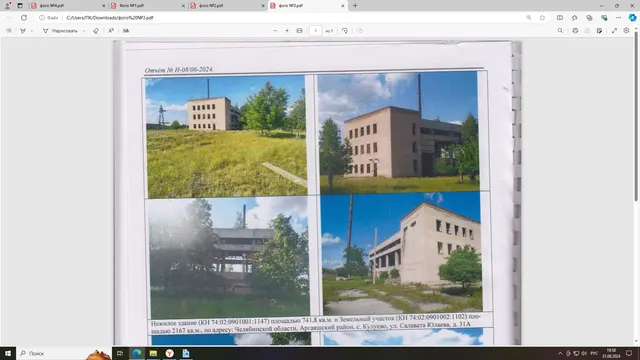Select the PDF eraser tool
The height and width of the screenshot is (360, 640).
(96, 31)
